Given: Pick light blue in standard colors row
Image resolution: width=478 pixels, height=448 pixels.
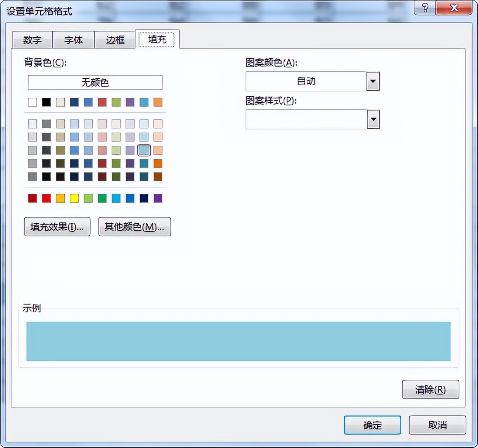Looking at the screenshot, I should pos(116,198).
